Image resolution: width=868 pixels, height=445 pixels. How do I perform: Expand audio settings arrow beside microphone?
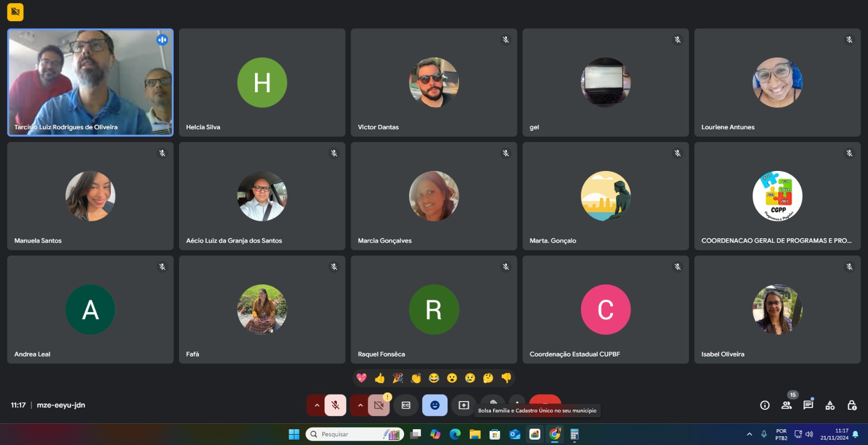pyautogui.click(x=317, y=405)
